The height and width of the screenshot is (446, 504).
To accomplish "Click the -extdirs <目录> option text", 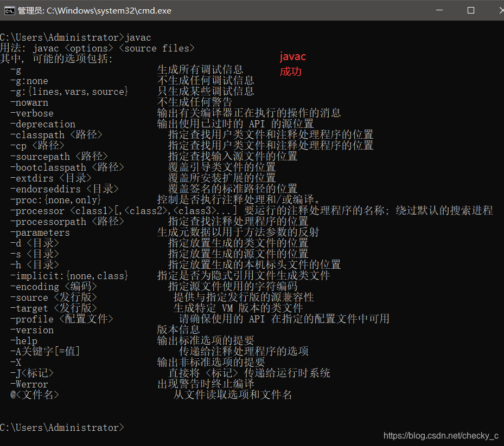I will click(x=51, y=178).
